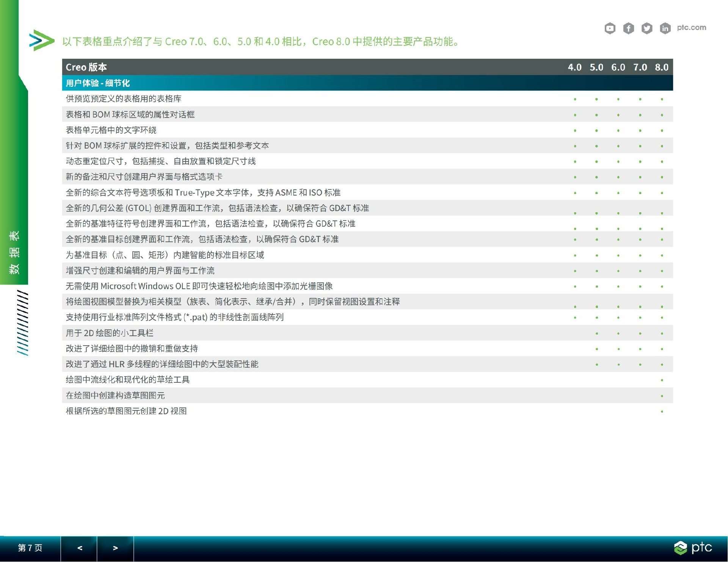Screen dimensions: 728x562
Task: Go to previous page with < button
Action: tap(79, 548)
